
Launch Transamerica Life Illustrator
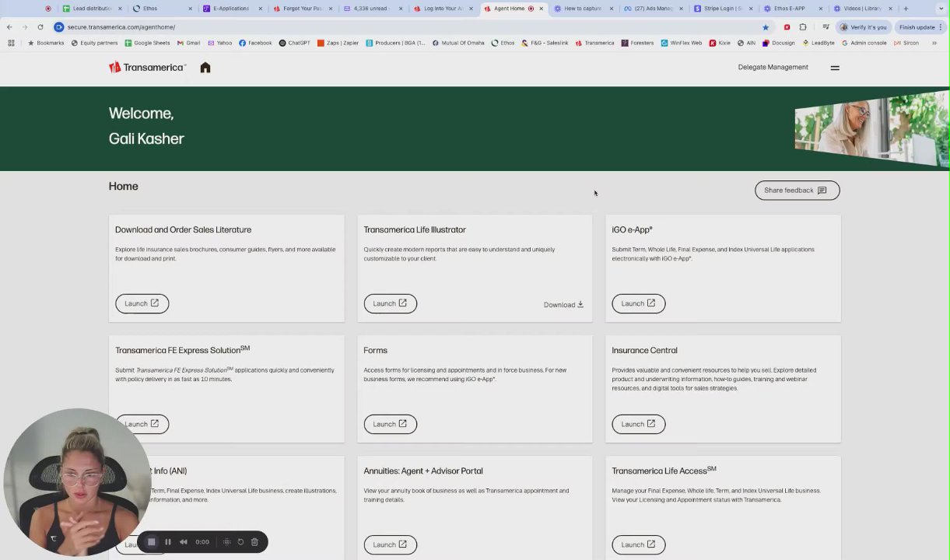click(390, 303)
